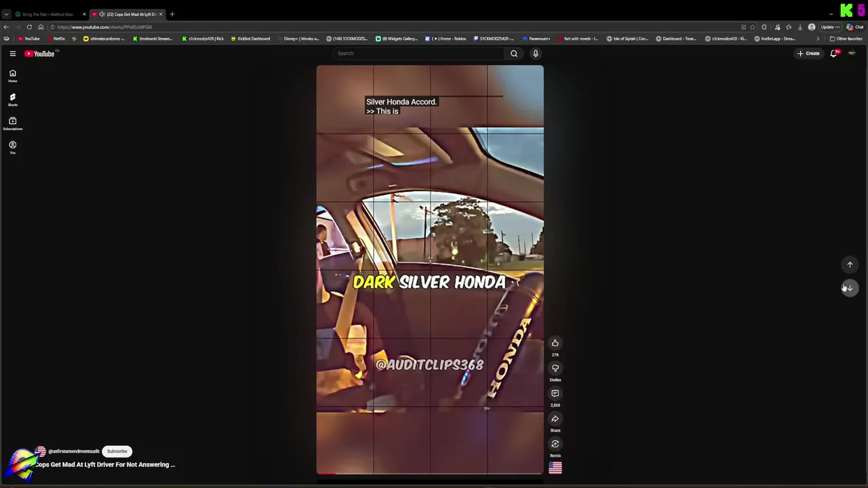Screen dimensions: 868x488
Task: Favorite this page with star icon
Action: point(753,27)
